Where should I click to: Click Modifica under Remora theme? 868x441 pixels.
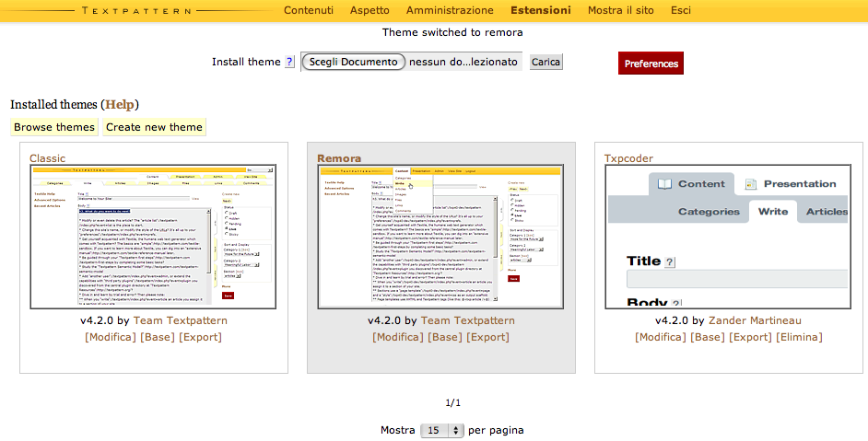pyautogui.click(x=398, y=337)
